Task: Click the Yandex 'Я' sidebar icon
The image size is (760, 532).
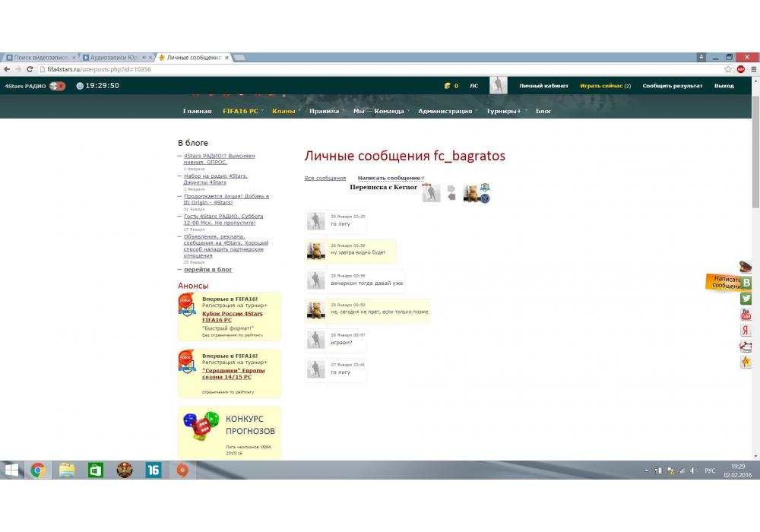Action: tap(746, 331)
